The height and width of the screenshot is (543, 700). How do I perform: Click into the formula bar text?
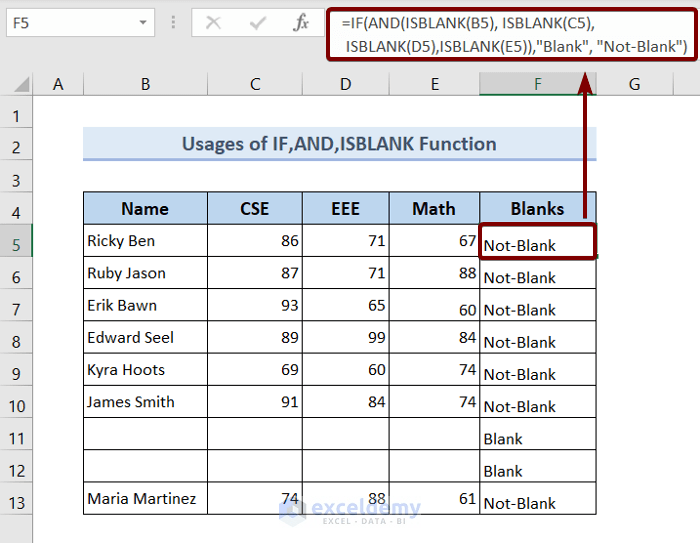[x=512, y=34]
